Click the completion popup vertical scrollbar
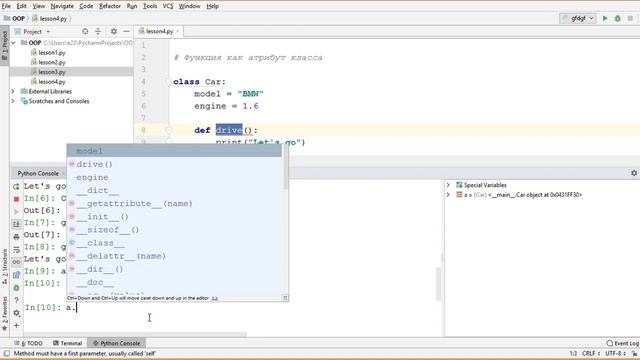Image resolution: width=640 pixels, height=360 pixels. click(285, 167)
